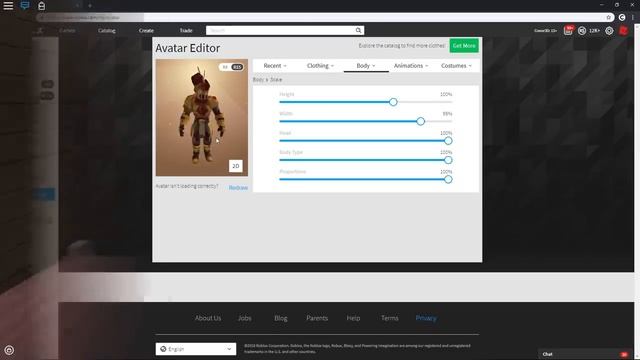This screenshot has height=360, width=640.
Task: Switch avatar rig to R15
Action: tap(237, 67)
